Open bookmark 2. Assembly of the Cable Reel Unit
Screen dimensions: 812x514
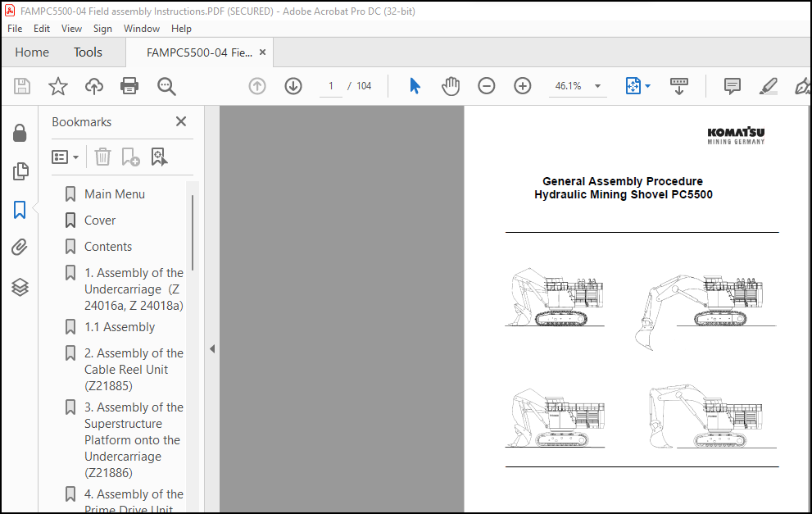coord(134,370)
